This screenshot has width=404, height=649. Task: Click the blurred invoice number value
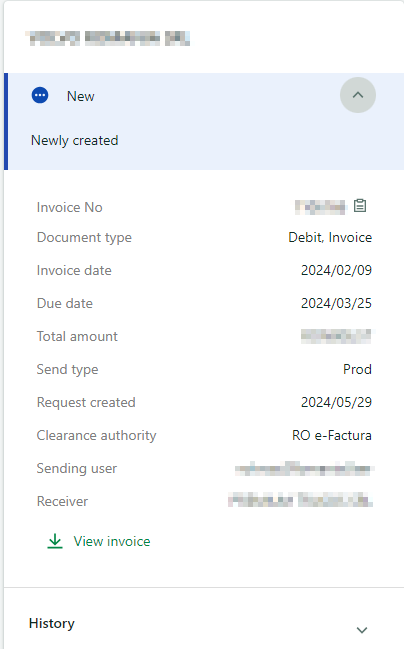click(x=320, y=207)
